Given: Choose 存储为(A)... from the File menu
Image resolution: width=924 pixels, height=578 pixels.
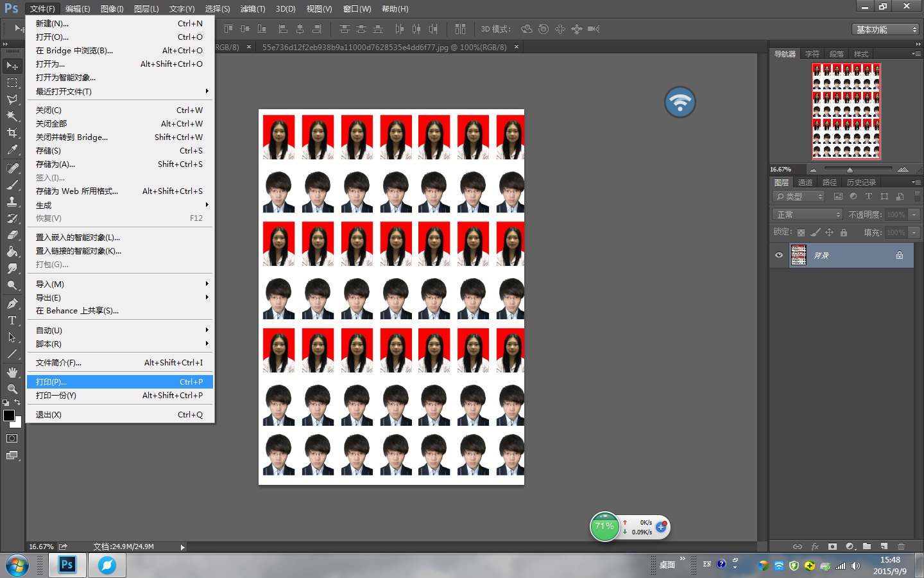Looking at the screenshot, I should pyautogui.click(x=120, y=164).
